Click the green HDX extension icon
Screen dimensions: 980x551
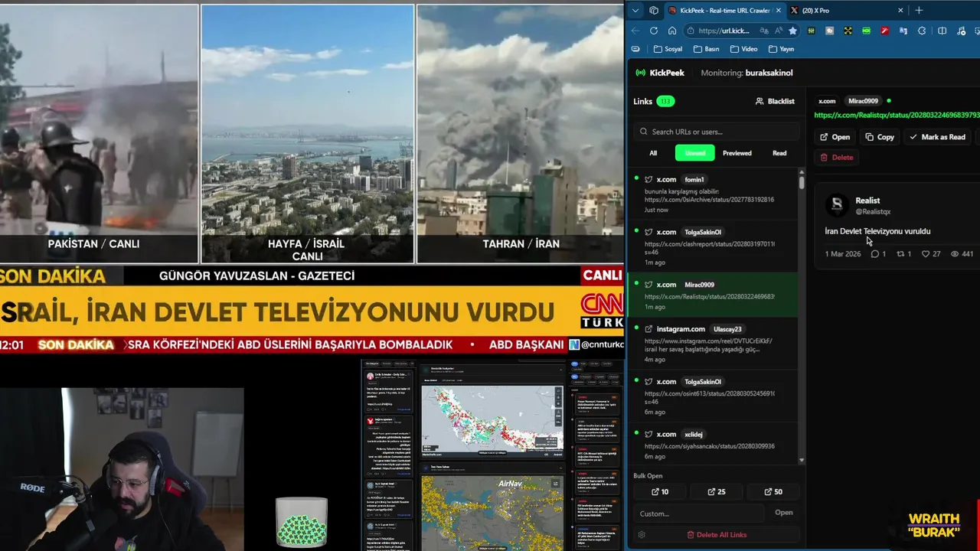tap(866, 31)
